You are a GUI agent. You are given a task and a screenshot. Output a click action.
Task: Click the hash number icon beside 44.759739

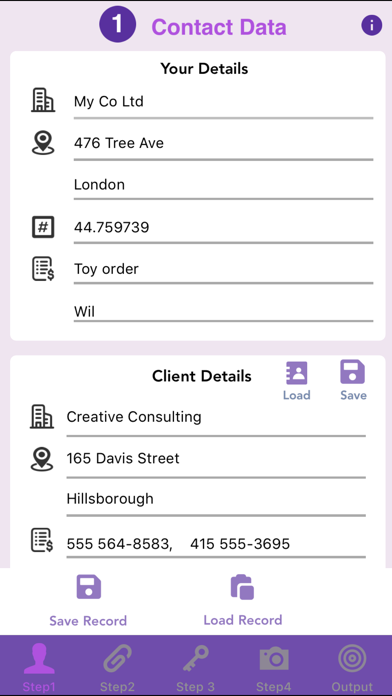(43, 227)
